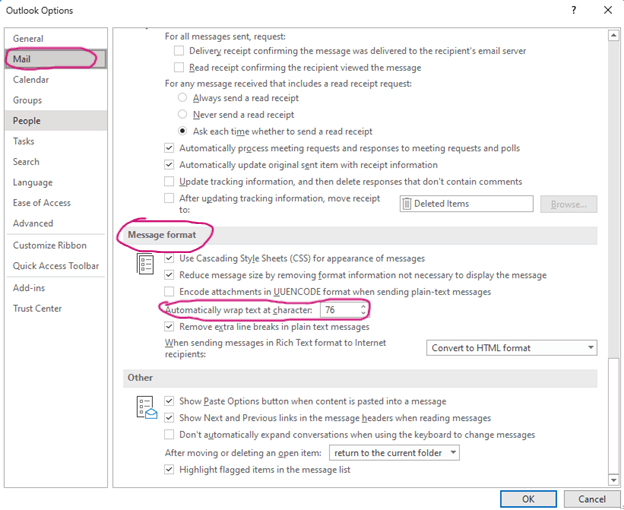Enable Delivery receipt confirmation checkbox
This screenshot has width=624, height=510.
click(179, 51)
